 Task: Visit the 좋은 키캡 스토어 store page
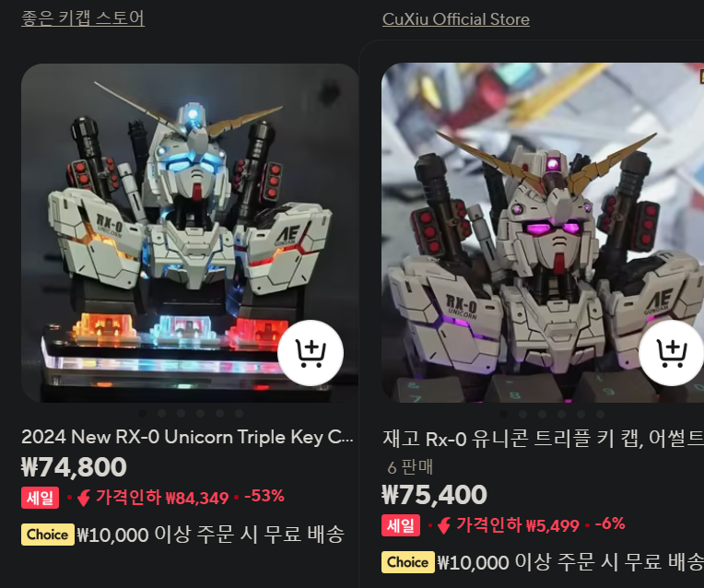(83, 18)
